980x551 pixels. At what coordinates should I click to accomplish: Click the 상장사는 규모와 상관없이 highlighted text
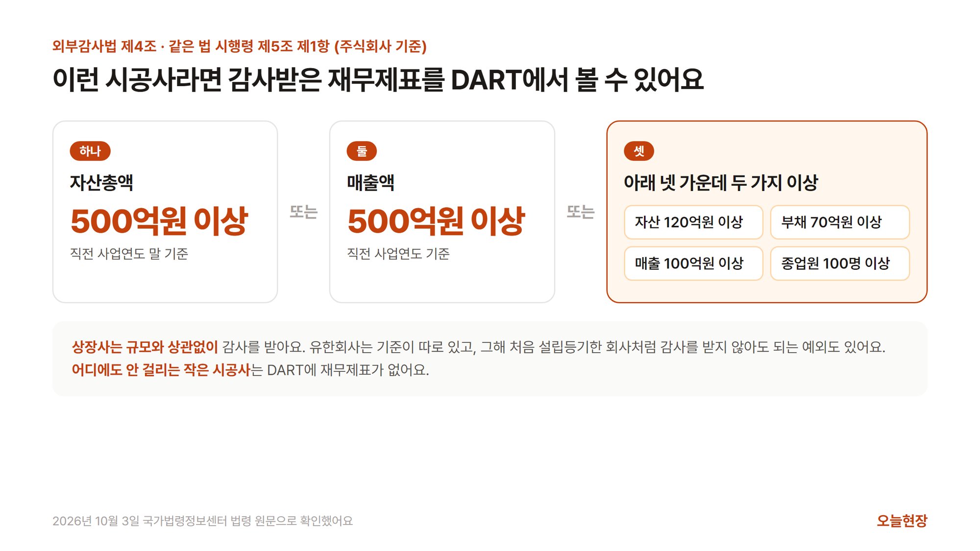[145, 347]
